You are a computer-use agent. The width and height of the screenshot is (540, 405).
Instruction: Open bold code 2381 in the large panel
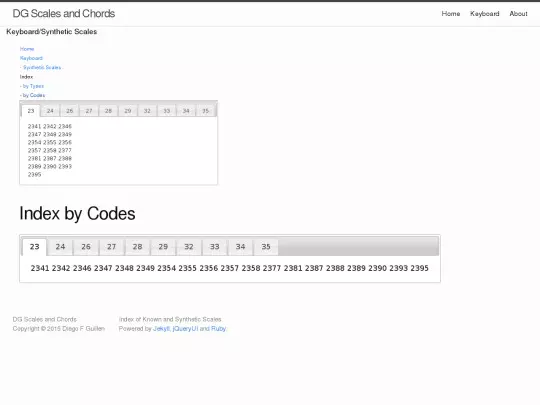click(x=293, y=268)
